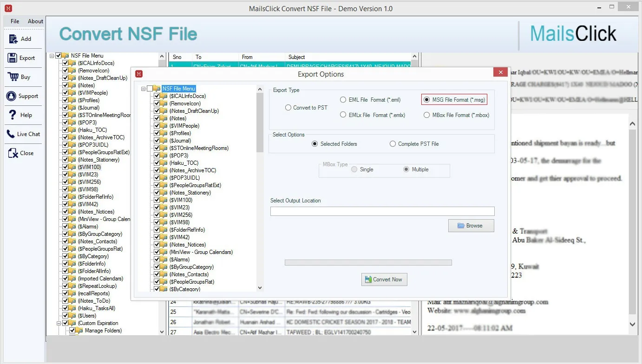Viewport: 642px width, 364px height.
Task: Click the folder icon beside ($ICALInfoDocs) in dialog
Action: (x=164, y=96)
